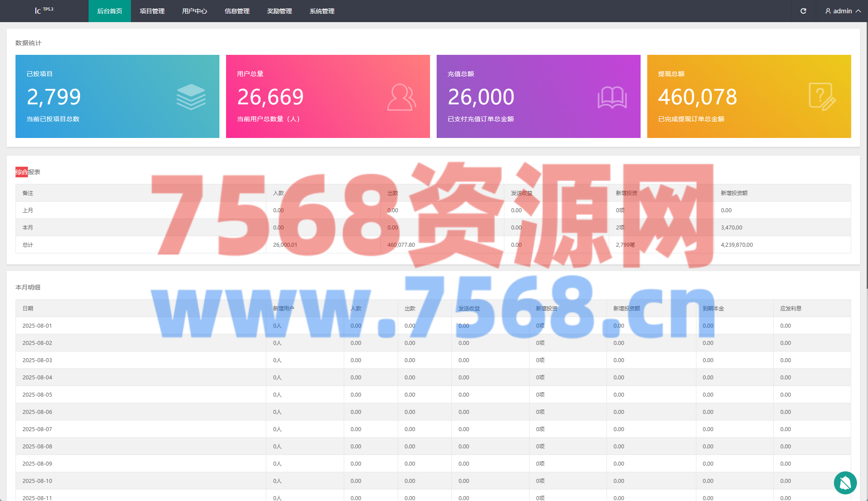Click the refresh icon in top bar

[x=803, y=11]
